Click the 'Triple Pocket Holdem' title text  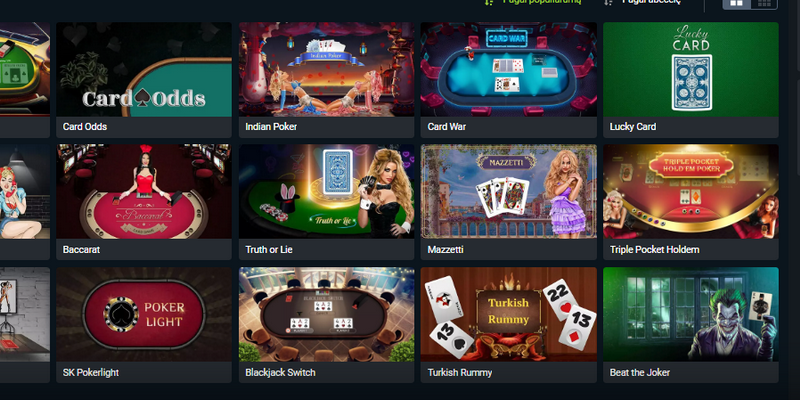(x=655, y=249)
